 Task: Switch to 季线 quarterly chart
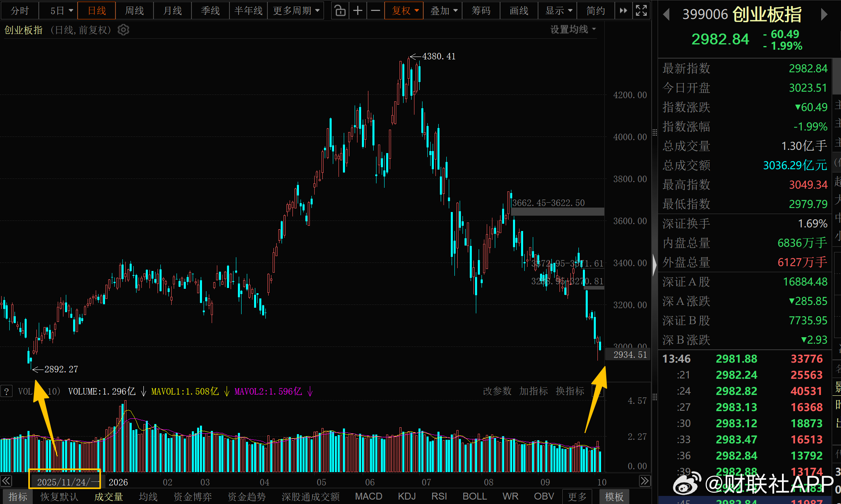coord(210,11)
